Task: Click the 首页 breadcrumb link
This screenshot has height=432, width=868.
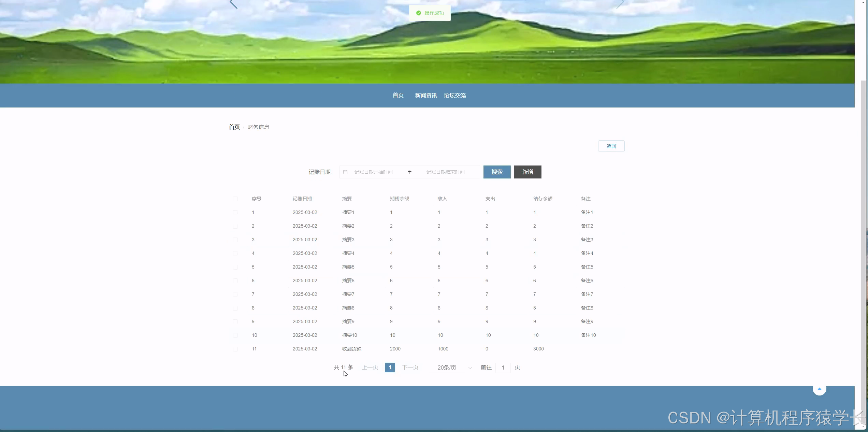Action: click(x=234, y=127)
